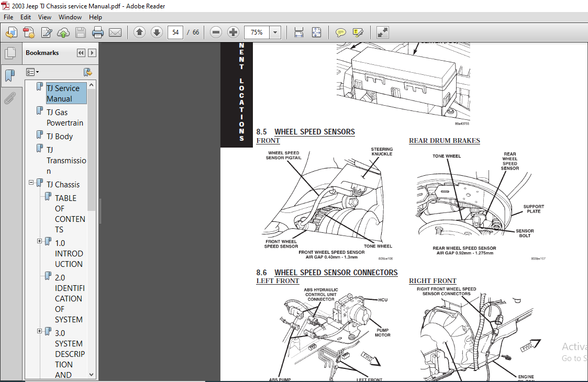Click the Create PDF online icon
Screen dimensions: 588x382
click(x=11, y=32)
